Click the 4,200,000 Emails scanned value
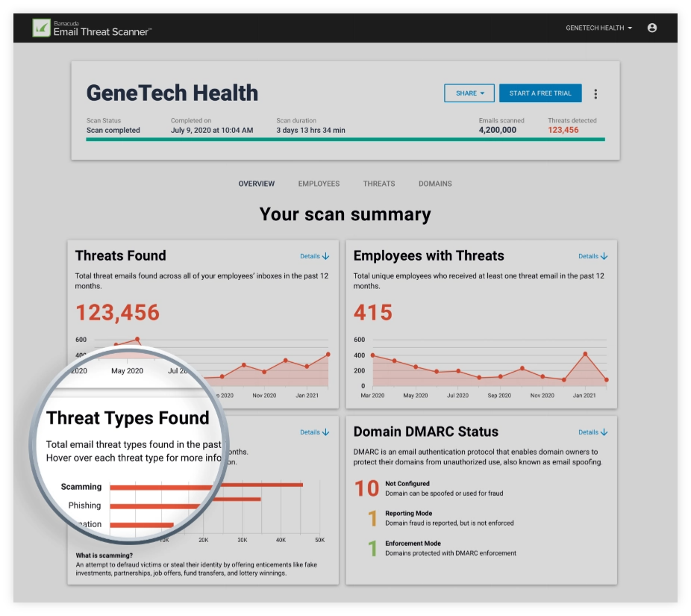Image resolution: width=691 pixels, height=616 pixels. (498, 130)
